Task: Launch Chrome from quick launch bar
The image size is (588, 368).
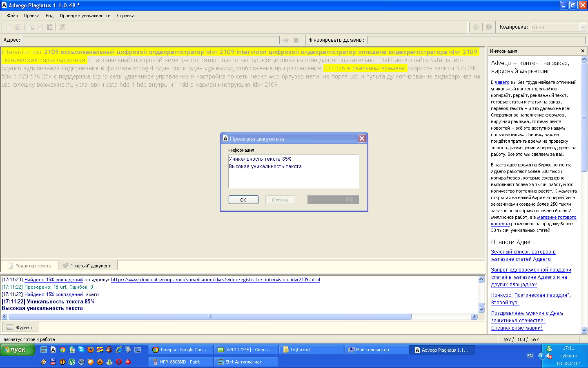Action: tap(62, 350)
